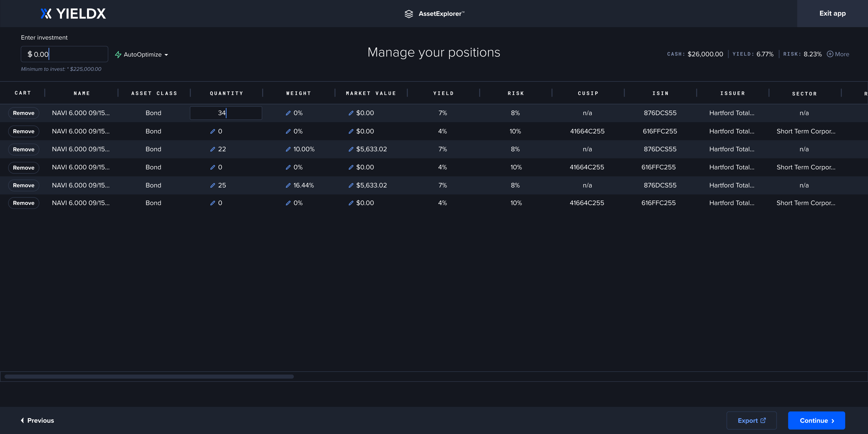Click the pencil icon beside quantity 25

click(213, 185)
